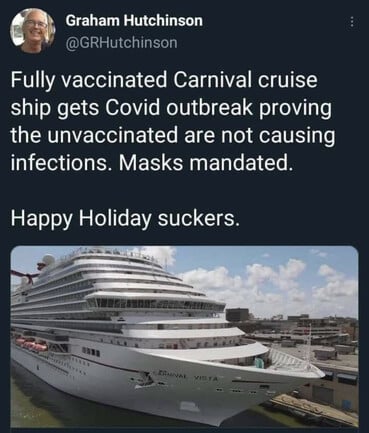
Task: Click the phrase 'Covid outbreak' in tweet
Action: pos(179,108)
